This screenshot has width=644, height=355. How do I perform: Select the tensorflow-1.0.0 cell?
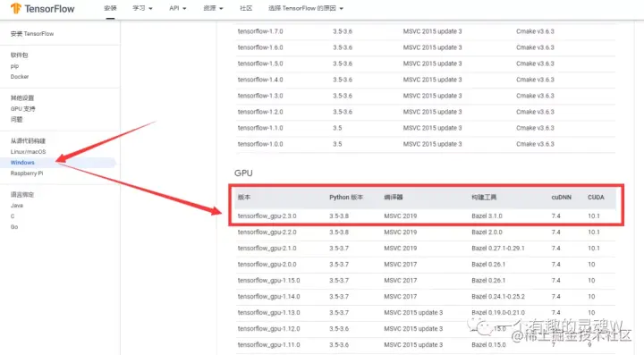tap(260, 144)
